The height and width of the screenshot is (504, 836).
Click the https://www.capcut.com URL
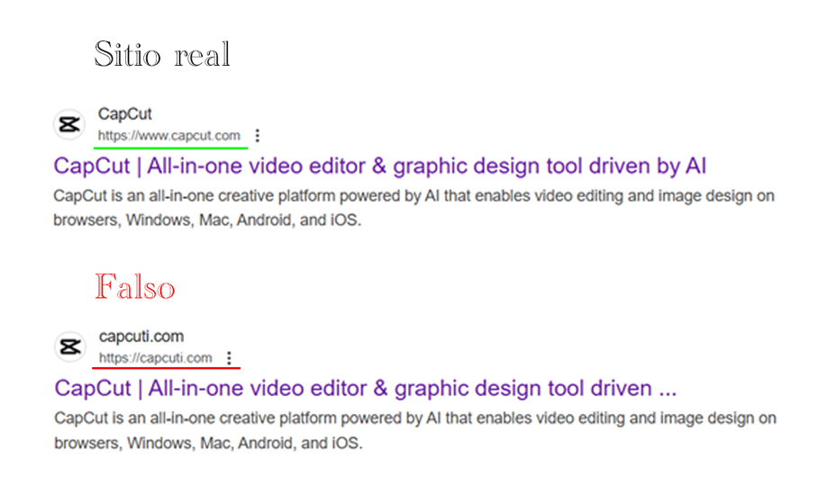coord(169,136)
